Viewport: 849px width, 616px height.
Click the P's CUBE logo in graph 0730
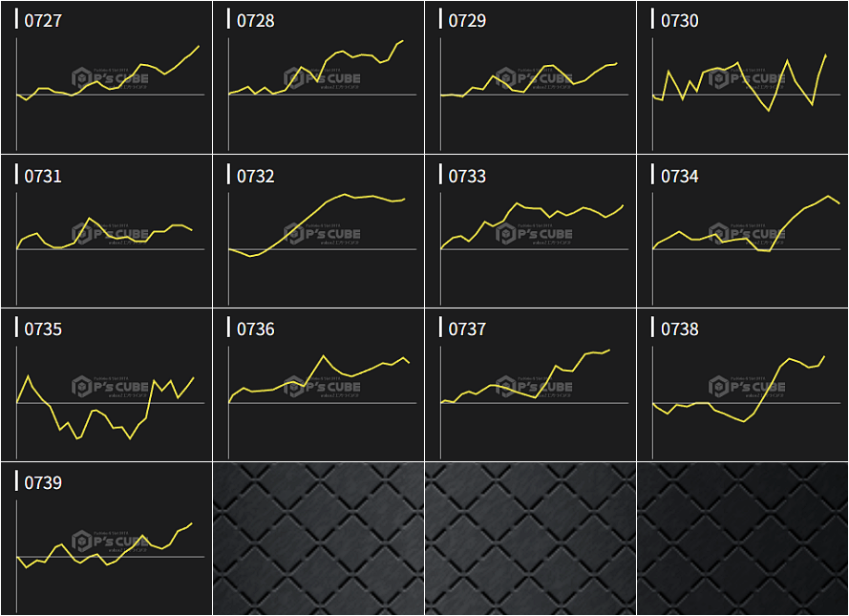(747, 78)
